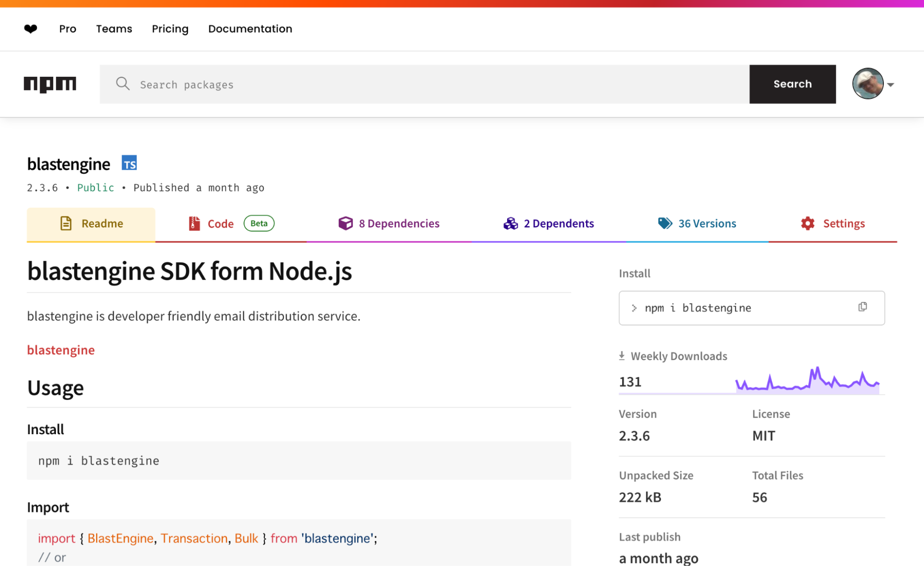
Task: Click the Dependencies box icon
Action: [345, 223]
